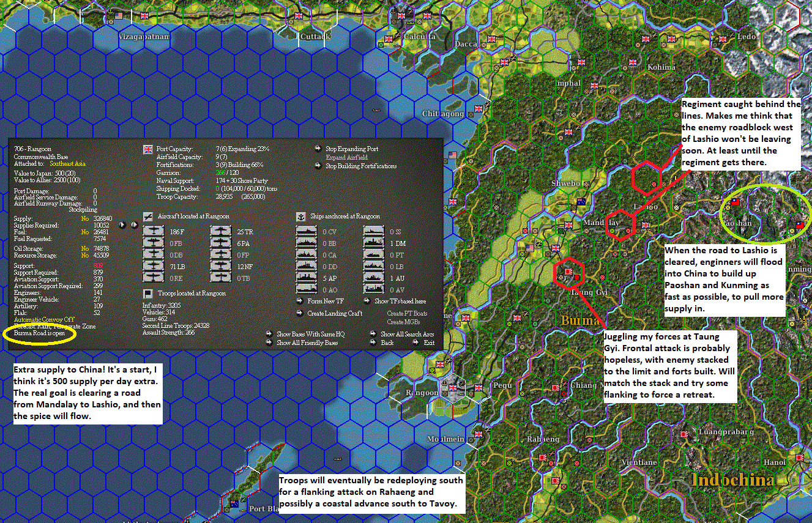
Task: Open the night fighter icon beside 12 NF
Action: (221, 267)
